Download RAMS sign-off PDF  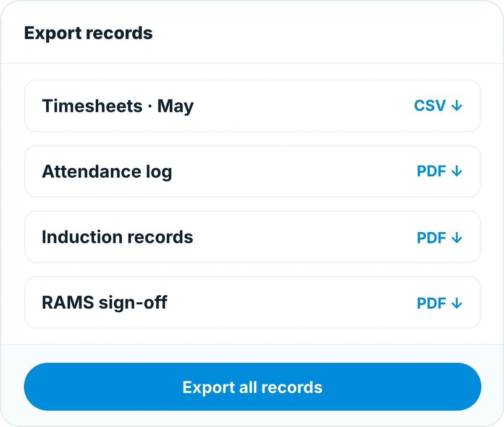(439, 303)
